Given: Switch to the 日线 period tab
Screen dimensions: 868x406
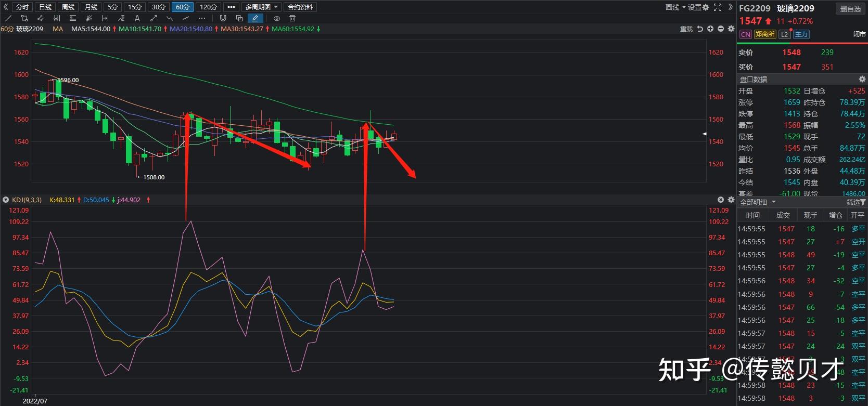Looking at the screenshot, I should click(46, 7).
